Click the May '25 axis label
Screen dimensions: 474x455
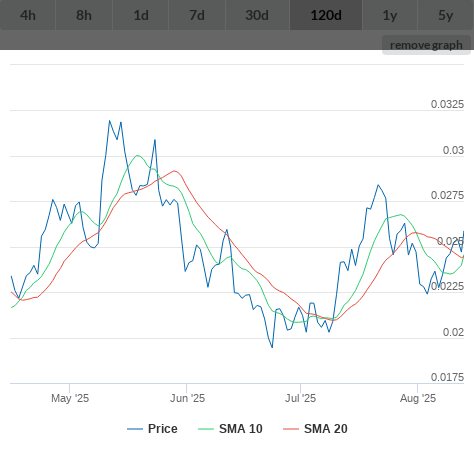coord(70,398)
